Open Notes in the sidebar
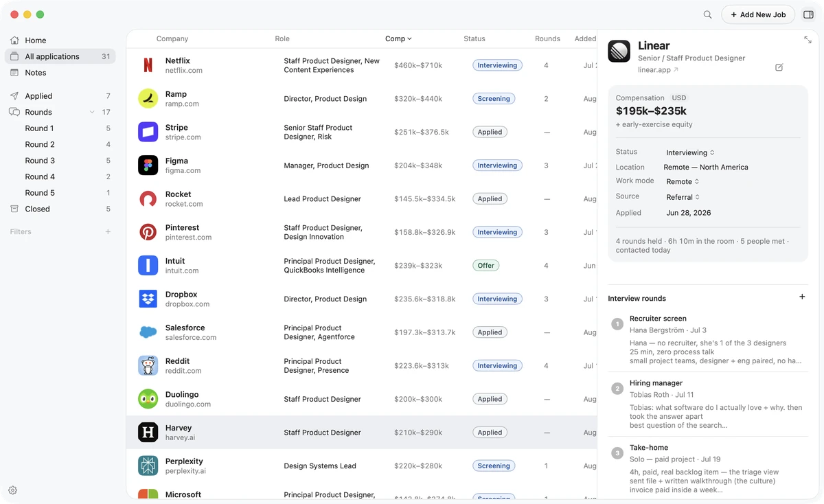This screenshot has width=824, height=504. [60, 73]
